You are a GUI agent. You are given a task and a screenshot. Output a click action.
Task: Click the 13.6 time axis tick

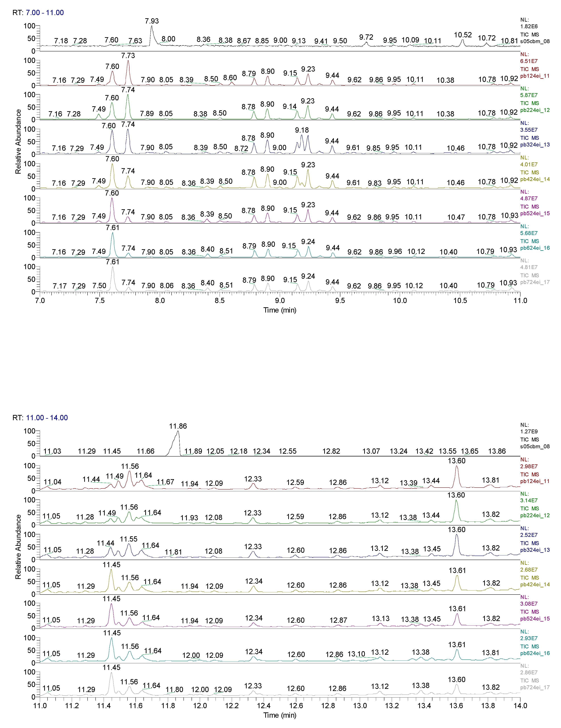click(x=456, y=706)
